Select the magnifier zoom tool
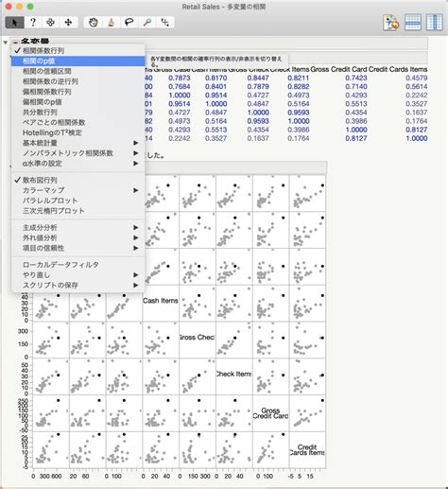 click(x=146, y=23)
